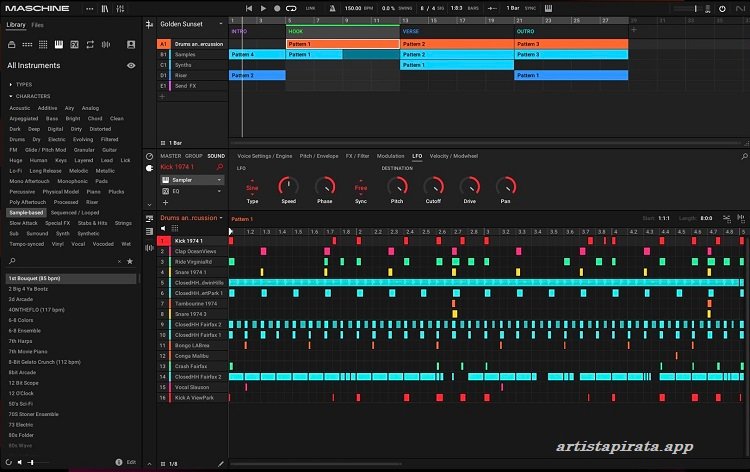Image resolution: width=750 pixels, height=472 pixels.
Task: Select the Projects type icon in Library
Action: click(12, 44)
